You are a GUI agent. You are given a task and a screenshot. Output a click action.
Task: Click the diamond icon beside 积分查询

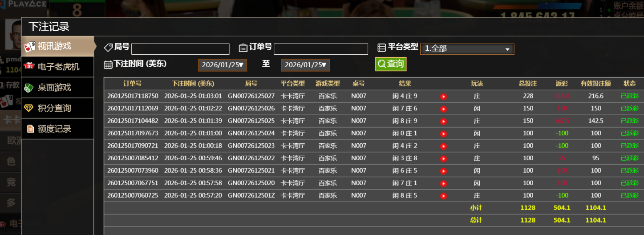pos(29,108)
